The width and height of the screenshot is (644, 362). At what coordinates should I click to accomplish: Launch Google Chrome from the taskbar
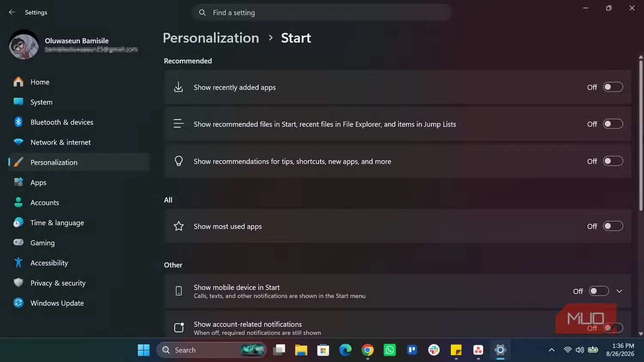coord(368,350)
